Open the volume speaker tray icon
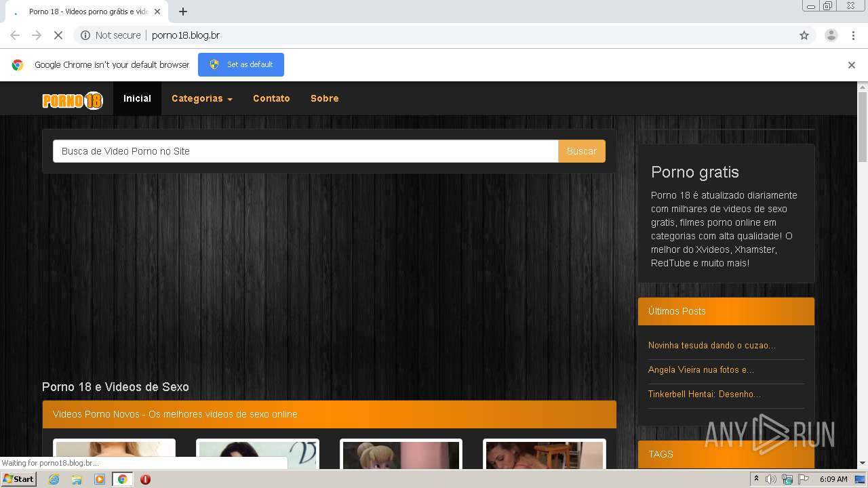The image size is (868, 488). click(x=771, y=479)
